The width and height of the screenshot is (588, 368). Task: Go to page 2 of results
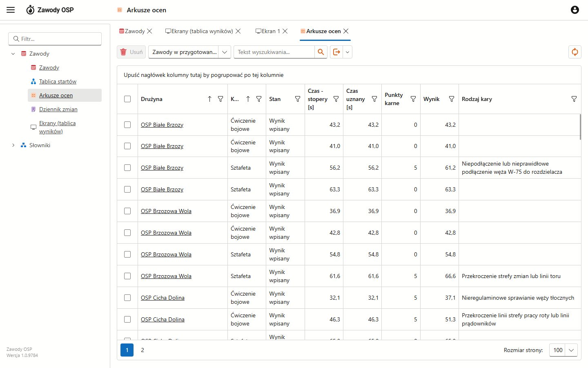tap(143, 350)
